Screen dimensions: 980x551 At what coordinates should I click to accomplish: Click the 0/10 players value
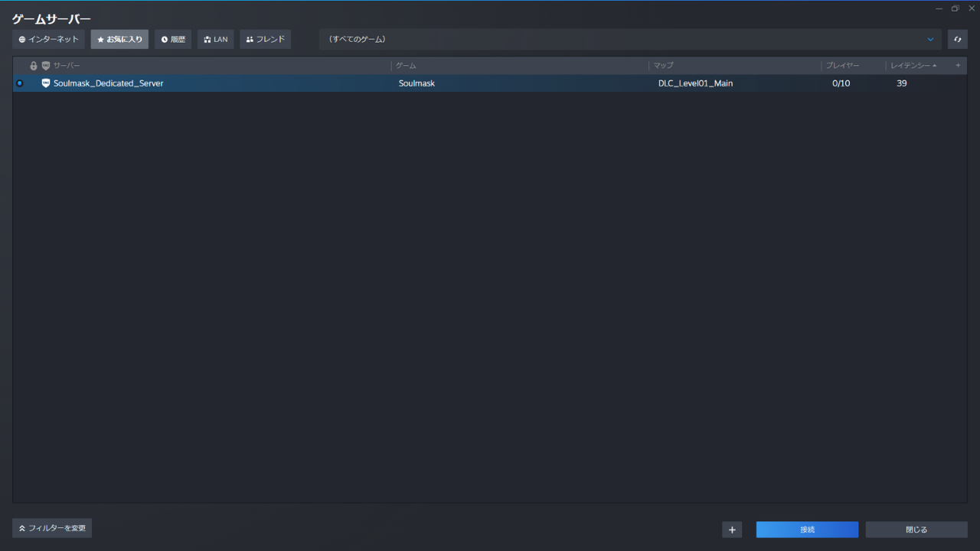tap(841, 83)
